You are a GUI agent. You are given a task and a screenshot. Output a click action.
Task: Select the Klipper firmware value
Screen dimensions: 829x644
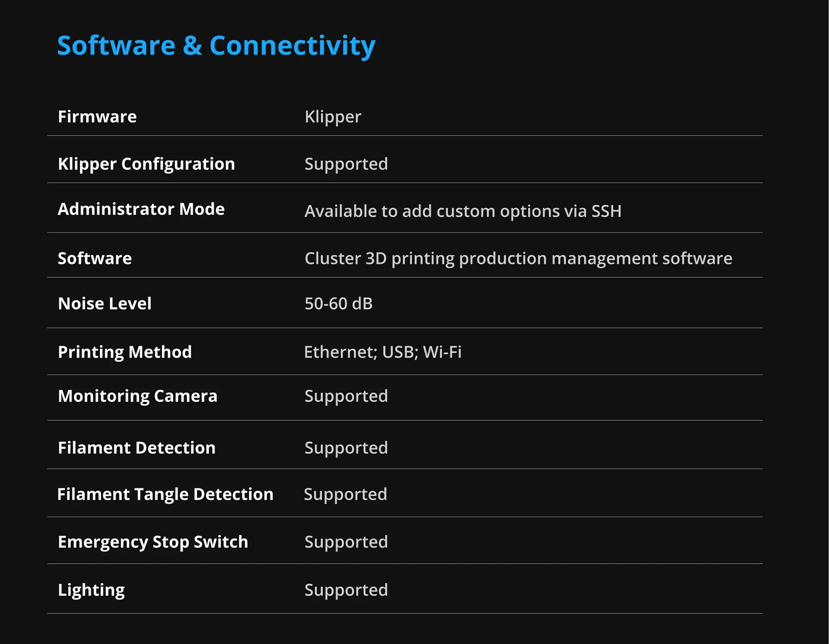point(332,117)
